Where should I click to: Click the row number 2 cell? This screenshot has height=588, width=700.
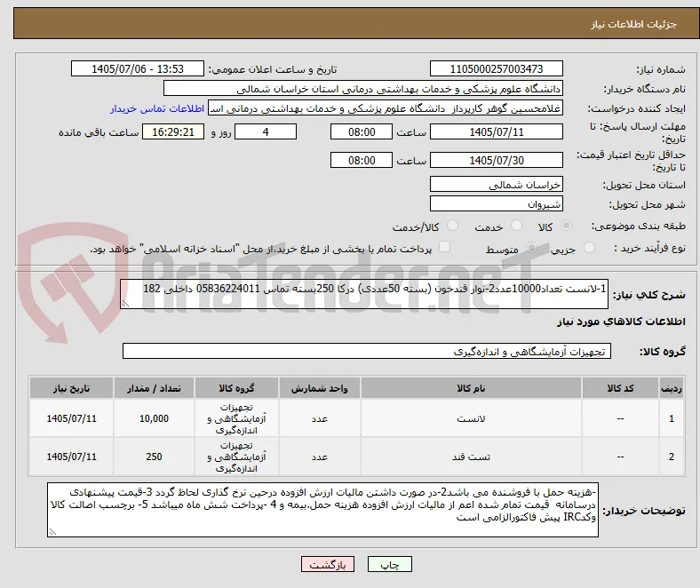click(x=672, y=457)
